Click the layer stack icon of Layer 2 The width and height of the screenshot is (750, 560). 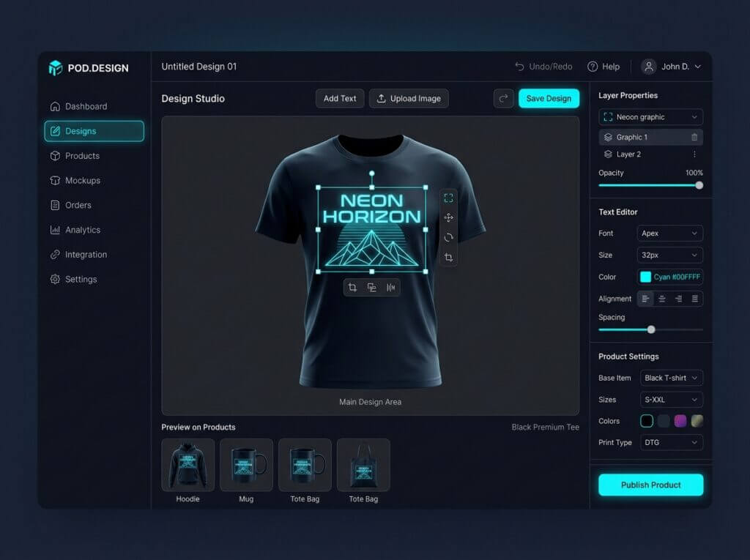click(608, 154)
